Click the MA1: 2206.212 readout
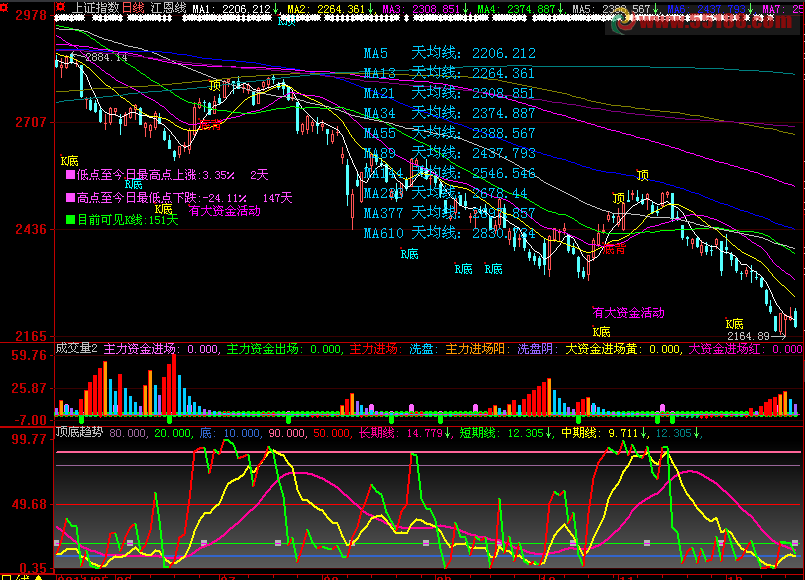805x580 pixels. pyautogui.click(x=236, y=9)
